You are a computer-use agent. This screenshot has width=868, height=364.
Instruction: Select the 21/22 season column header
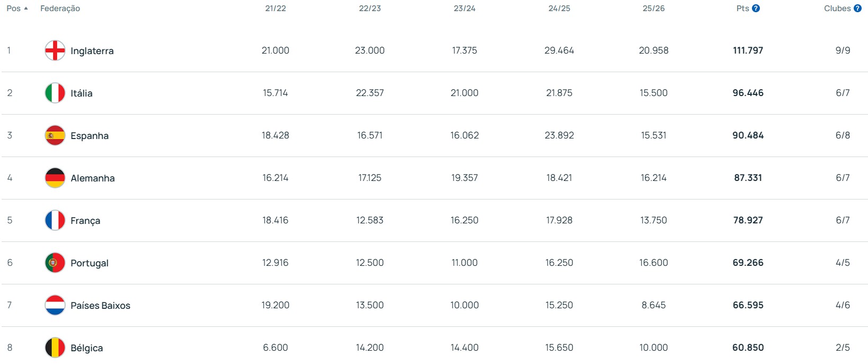point(276,8)
